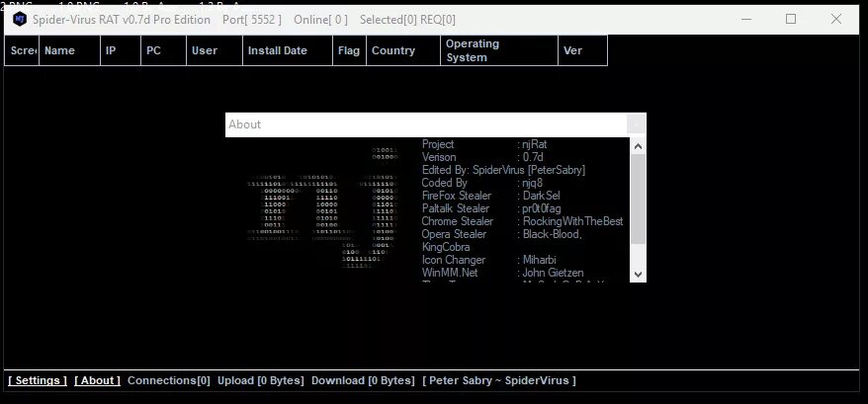Sort by the User column header
This screenshot has width=868, height=404.
[x=215, y=50]
